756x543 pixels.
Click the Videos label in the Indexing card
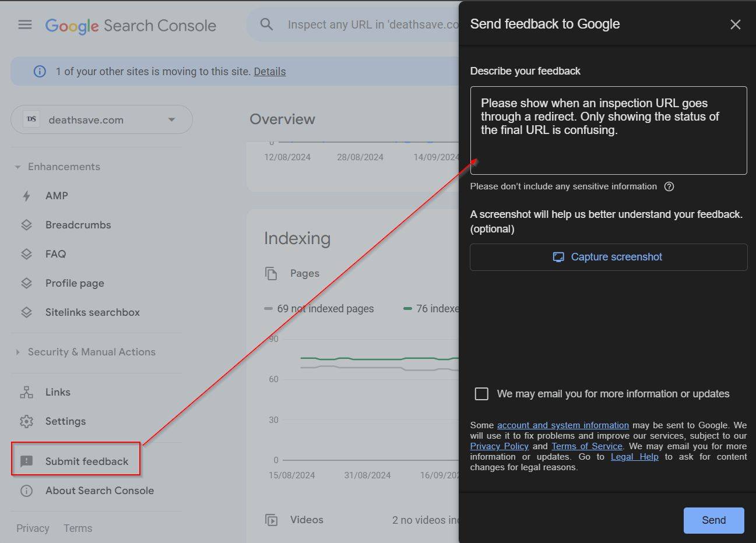coord(307,520)
